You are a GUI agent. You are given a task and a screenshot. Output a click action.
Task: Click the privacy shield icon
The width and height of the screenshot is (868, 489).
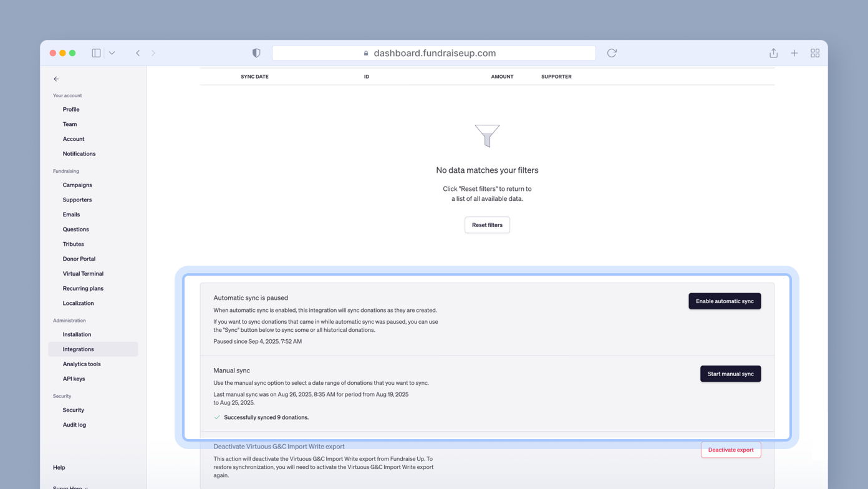click(256, 53)
